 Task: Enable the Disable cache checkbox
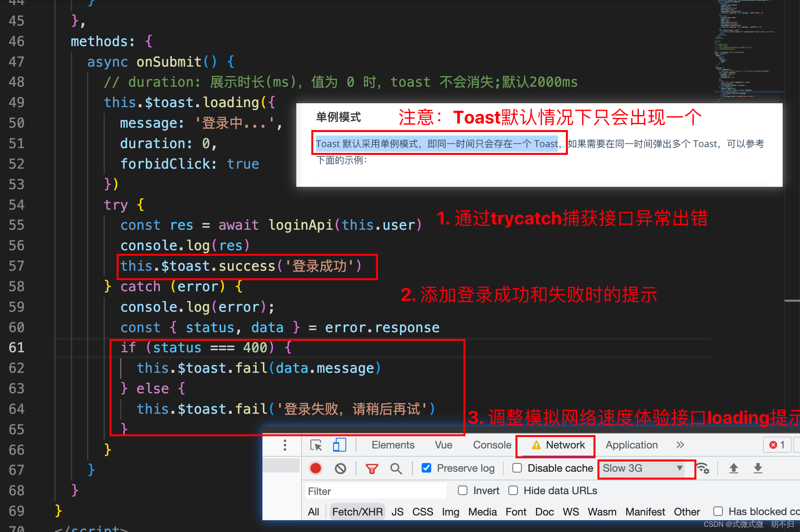pos(517,468)
